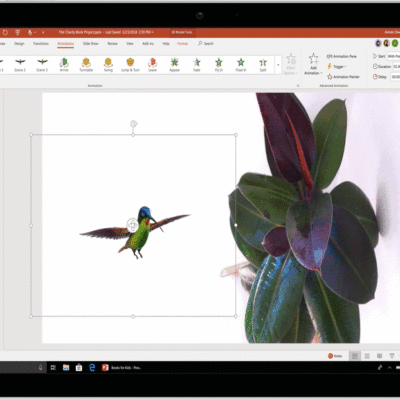The width and height of the screenshot is (400, 400).
Task: Open quick access toolbar customize arrow
Action: pyautogui.click(x=43, y=32)
